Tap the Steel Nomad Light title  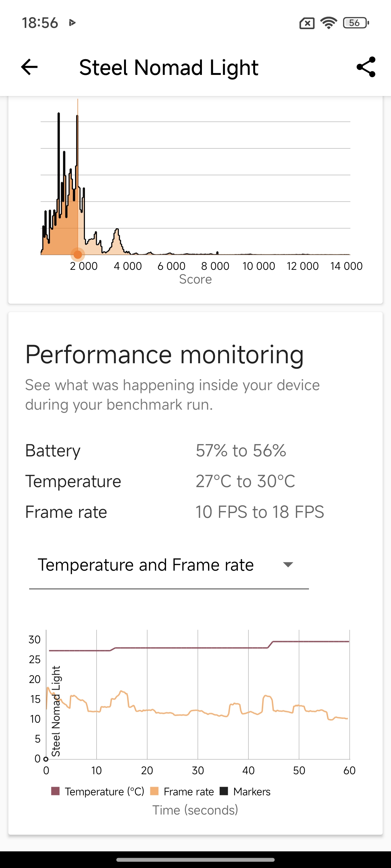[x=169, y=68]
